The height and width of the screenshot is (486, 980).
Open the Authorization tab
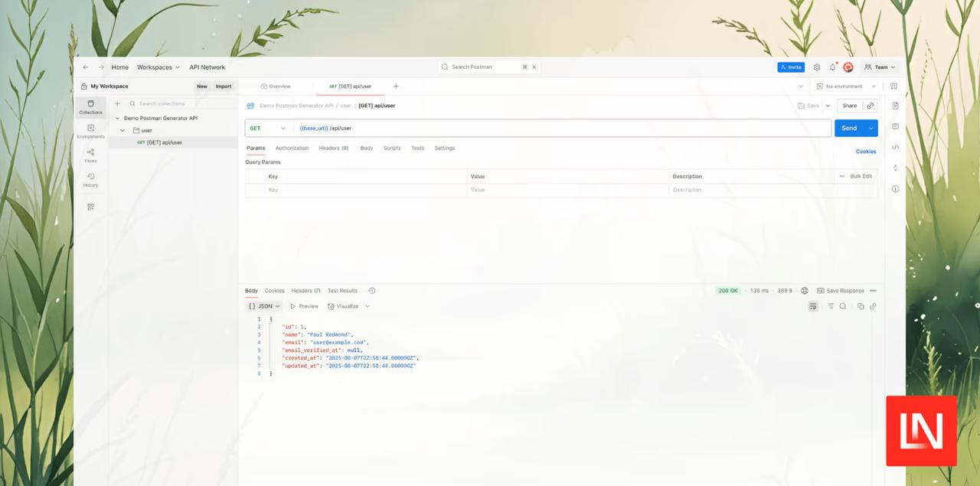[292, 148]
